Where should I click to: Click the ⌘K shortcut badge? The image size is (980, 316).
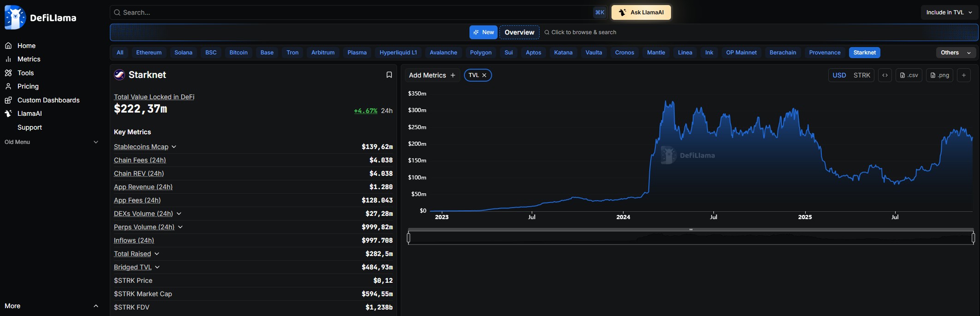(x=600, y=12)
